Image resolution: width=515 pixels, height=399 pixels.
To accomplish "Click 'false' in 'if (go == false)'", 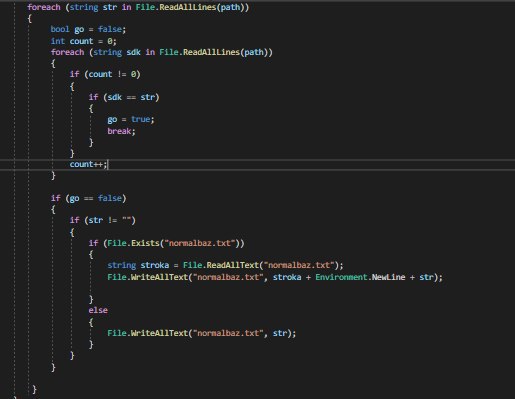I will point(110,198).
